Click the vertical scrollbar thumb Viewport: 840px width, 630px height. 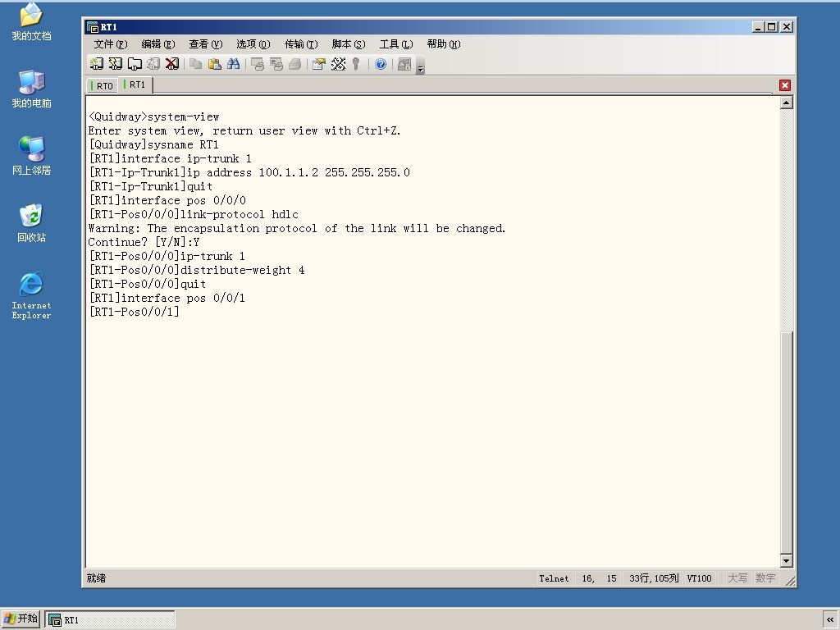786,442
